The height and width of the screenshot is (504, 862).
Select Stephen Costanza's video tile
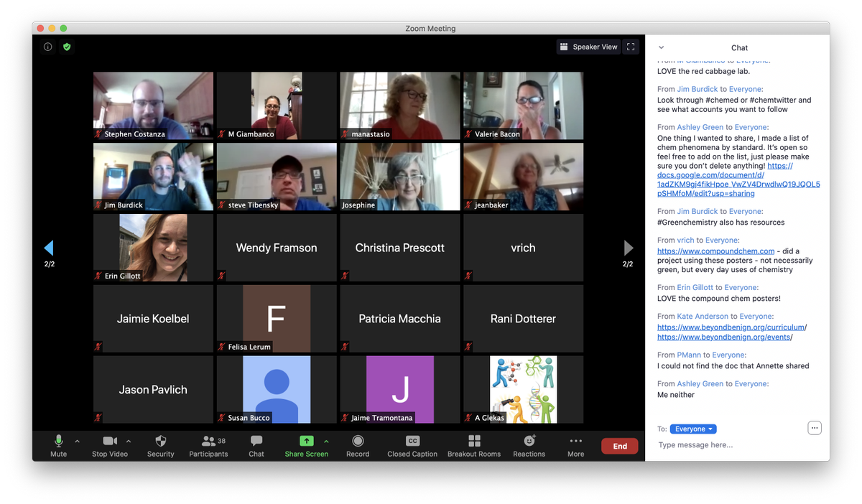tap(153, 106)
